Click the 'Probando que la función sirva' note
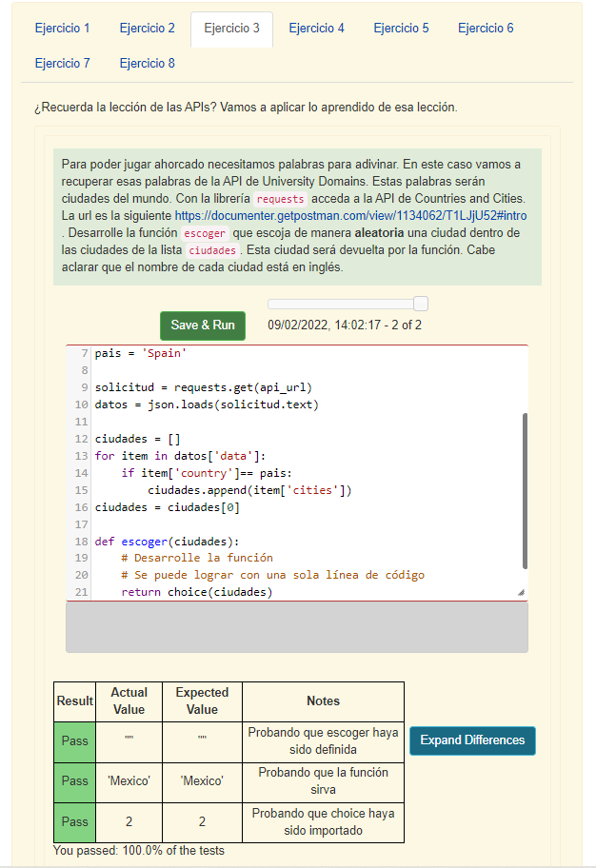596x868 pixels. point(324,781)
